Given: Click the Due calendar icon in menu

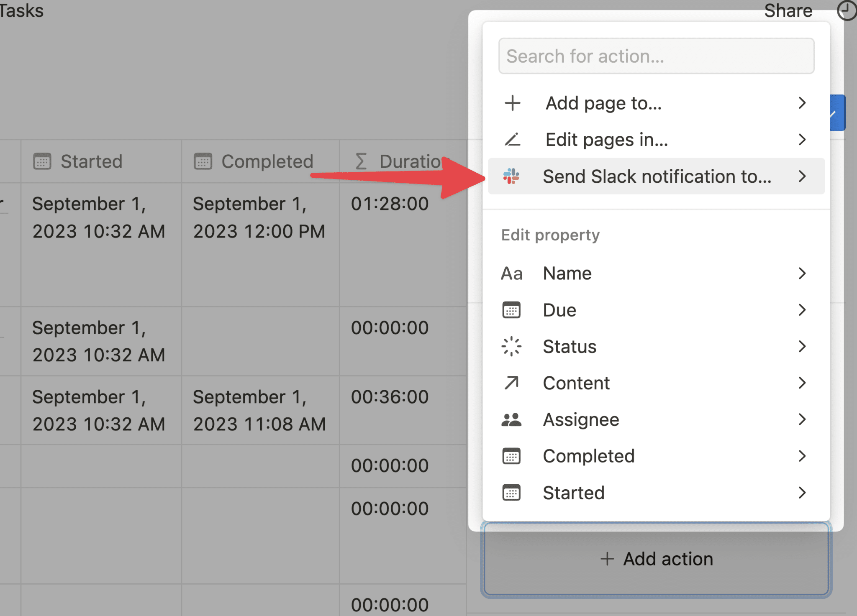Looking at the screenshot, I should click(511, 310).
